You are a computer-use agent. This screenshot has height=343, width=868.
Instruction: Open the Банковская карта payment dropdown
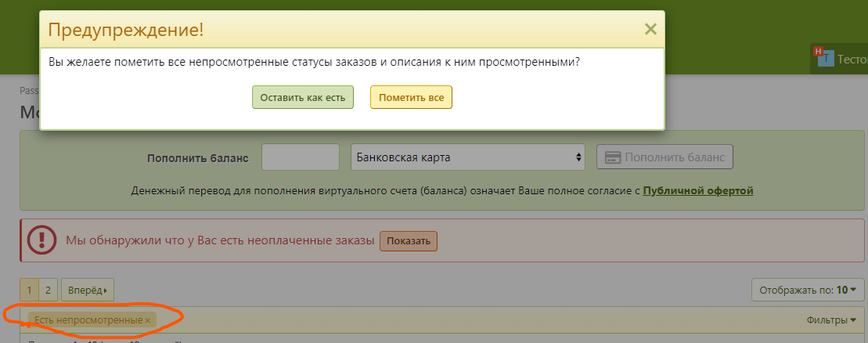pyautogui.click(x=468, y=157)
